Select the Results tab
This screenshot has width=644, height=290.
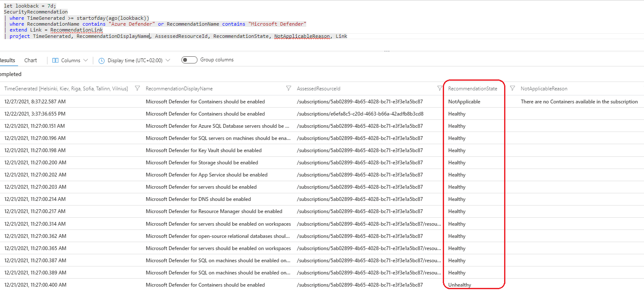point(7,60)
